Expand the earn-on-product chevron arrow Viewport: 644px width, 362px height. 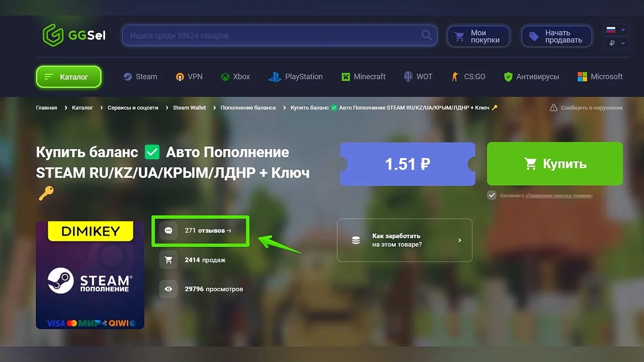(459, 240)
